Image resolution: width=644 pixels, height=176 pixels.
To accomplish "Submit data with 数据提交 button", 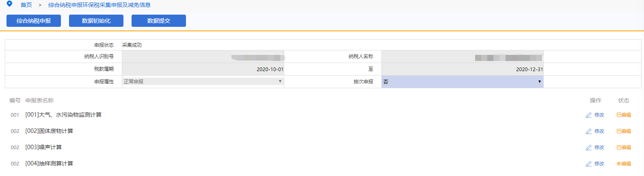I will 159,21.
